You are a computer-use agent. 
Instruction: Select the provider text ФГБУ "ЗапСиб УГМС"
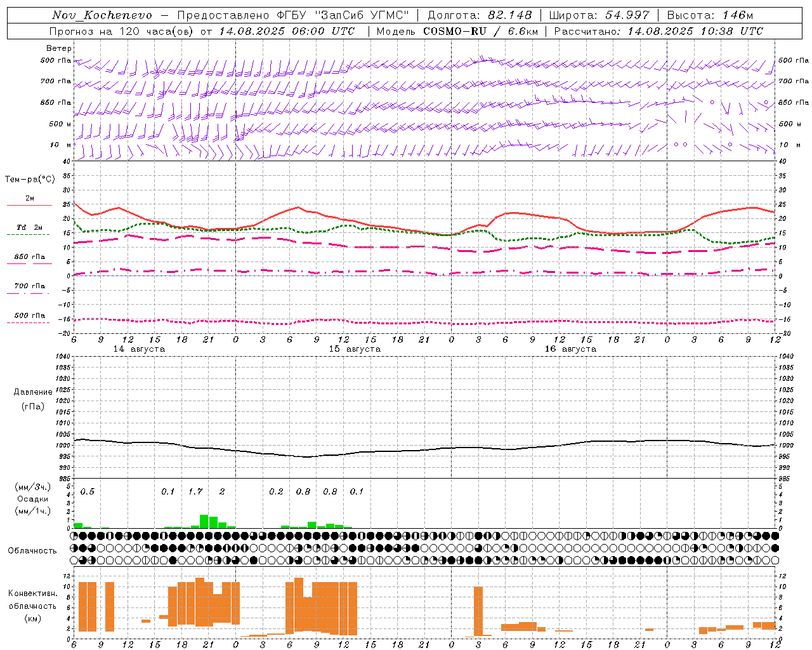click(343, 15)
